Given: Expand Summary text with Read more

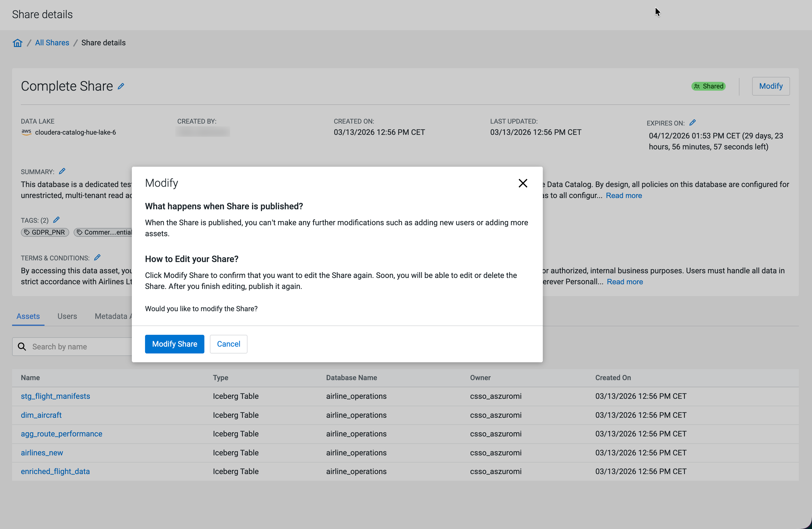Looking at the screenshot, I should (624, 196).
